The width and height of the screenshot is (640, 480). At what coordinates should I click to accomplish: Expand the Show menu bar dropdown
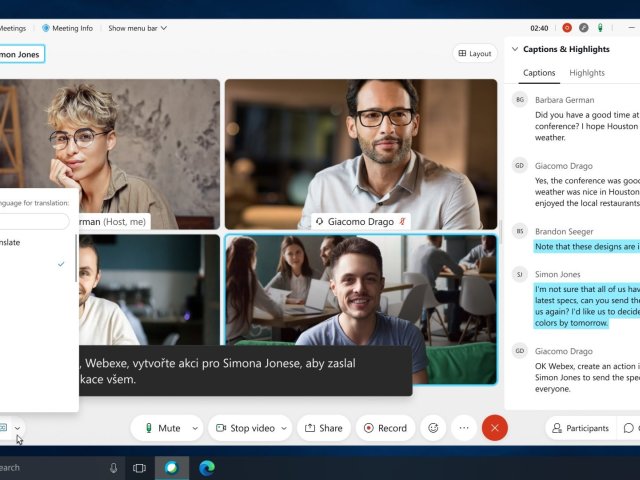[x=138, y=28]
